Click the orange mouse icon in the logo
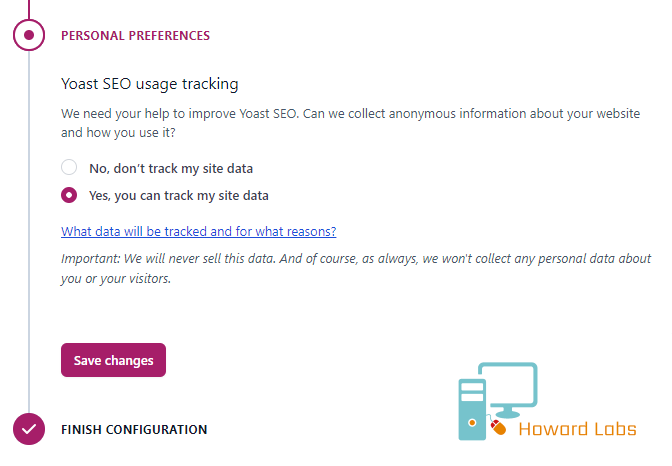Viewport: 672px width, 466px height. click(x=498, y=427)
